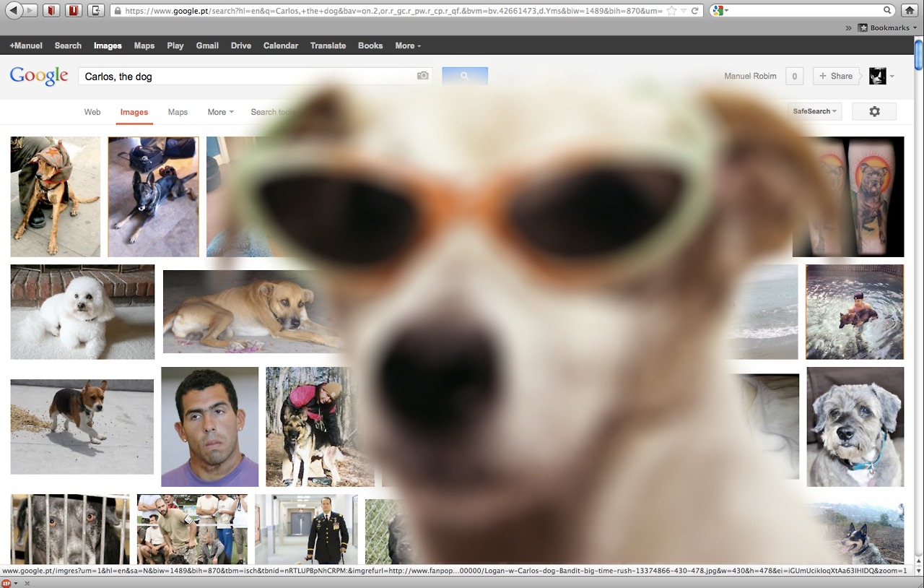This screenshot has height=588, width=924.
Task: Go to the browser home page
Action: tap(910, 11)
